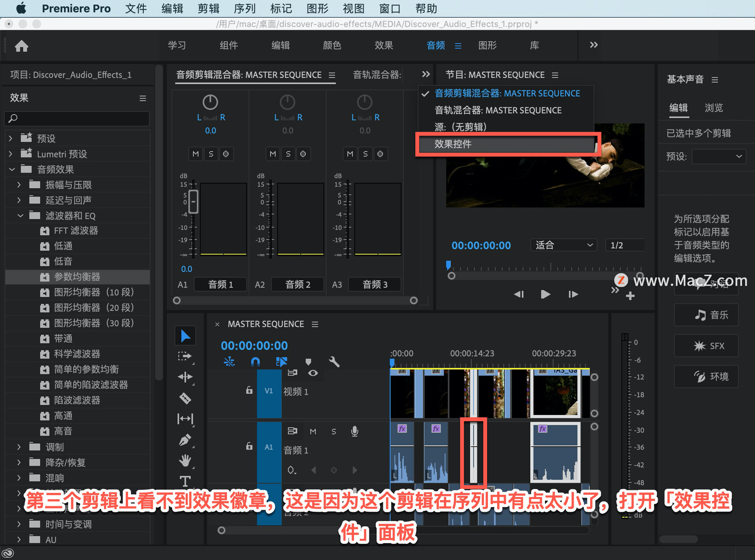Collapse the 滤波器和 EQ folder
Image resolution: width=755 pixels, height=560 pixels.
pos(20,215)
